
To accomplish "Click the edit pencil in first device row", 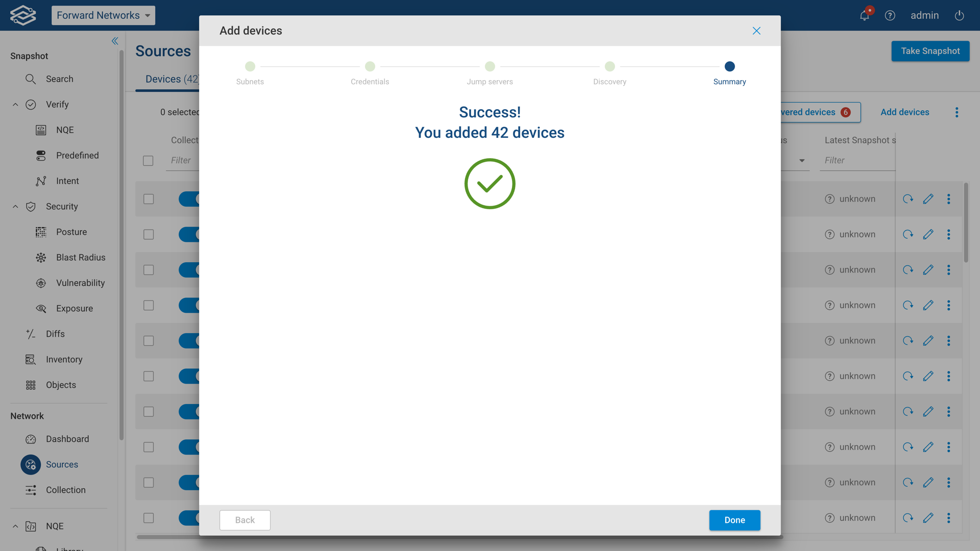I will click(928, 199).
